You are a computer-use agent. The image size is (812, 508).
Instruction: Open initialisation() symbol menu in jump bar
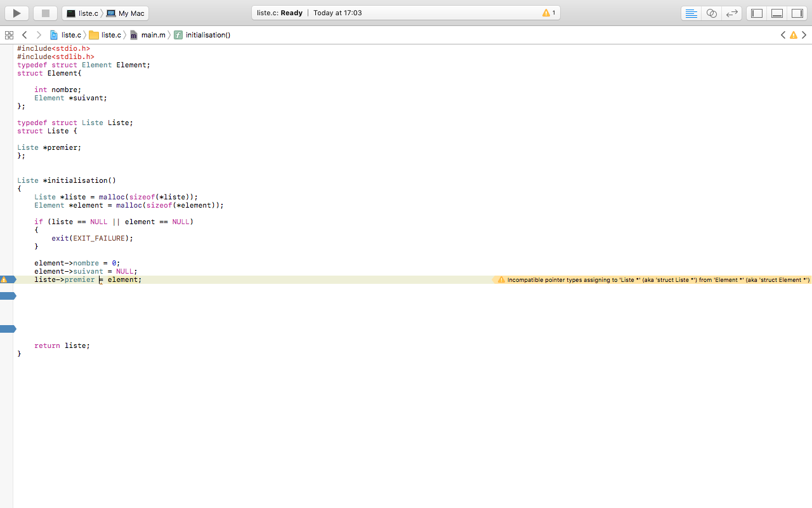tap(202, 35)
